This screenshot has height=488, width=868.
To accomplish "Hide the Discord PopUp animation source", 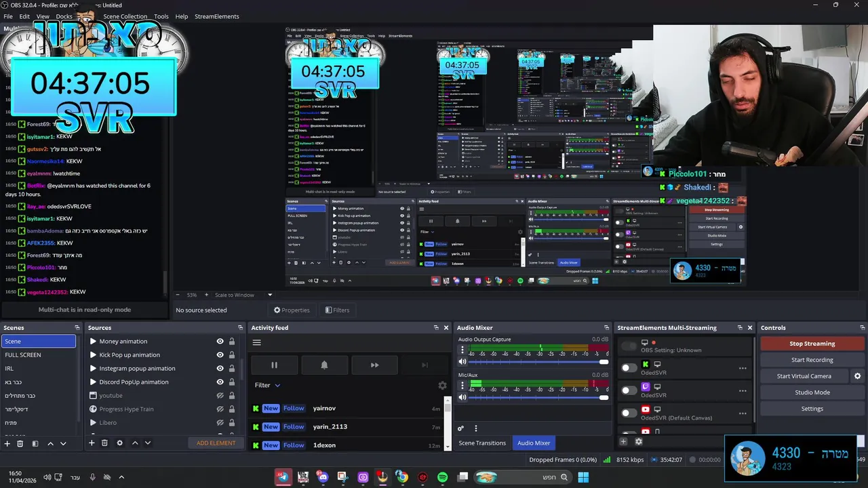I will (x=220, y=382).
